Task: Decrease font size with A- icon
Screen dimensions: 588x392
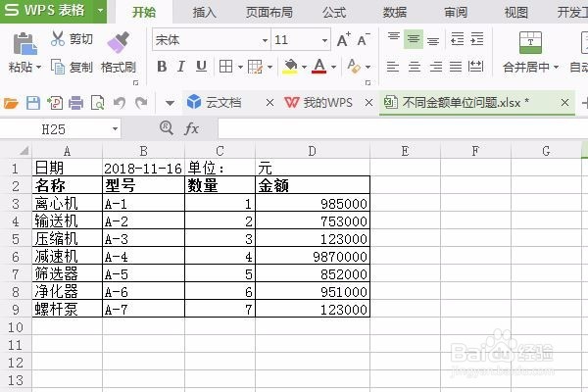Action: click(363, 39)
